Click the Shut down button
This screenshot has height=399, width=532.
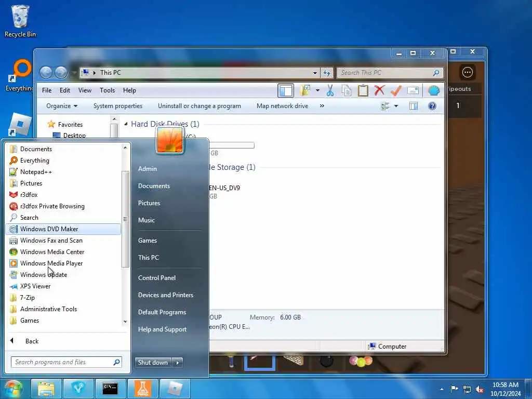coord(153,363)
